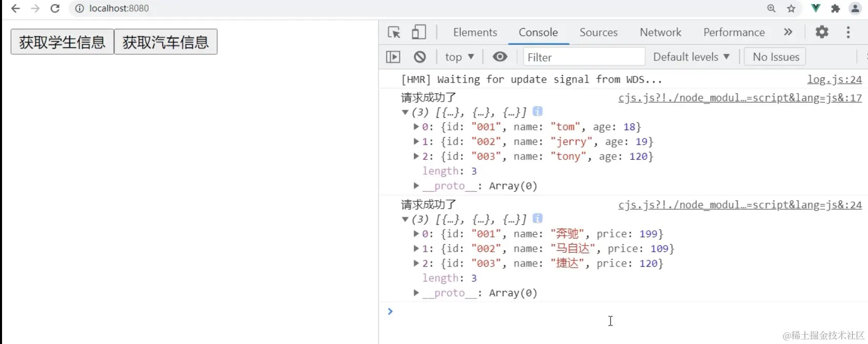The image size is (868, 344).
Task: Switch to the Sources tab
Action: click(x=599, y=32)
